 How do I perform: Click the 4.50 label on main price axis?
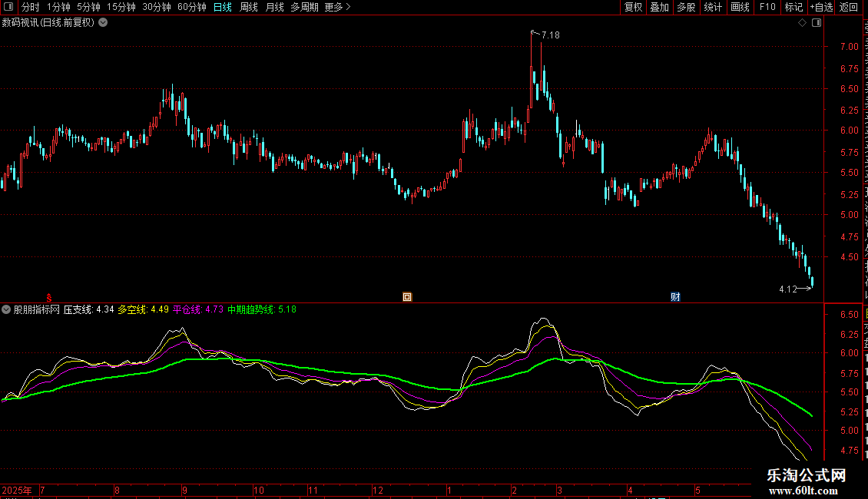tap(849, 257)
